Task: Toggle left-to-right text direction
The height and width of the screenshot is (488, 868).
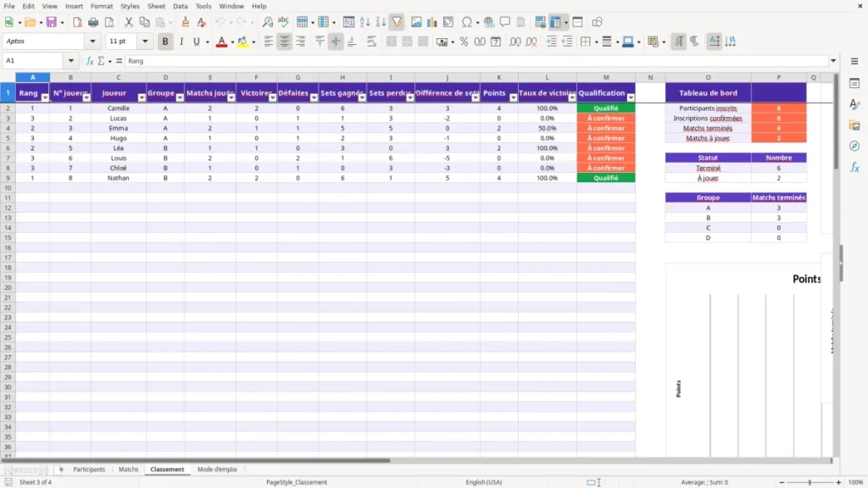Action: (679, 42)
